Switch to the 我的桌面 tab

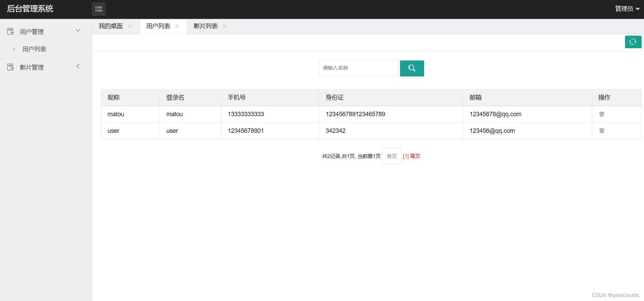[111, 26]
